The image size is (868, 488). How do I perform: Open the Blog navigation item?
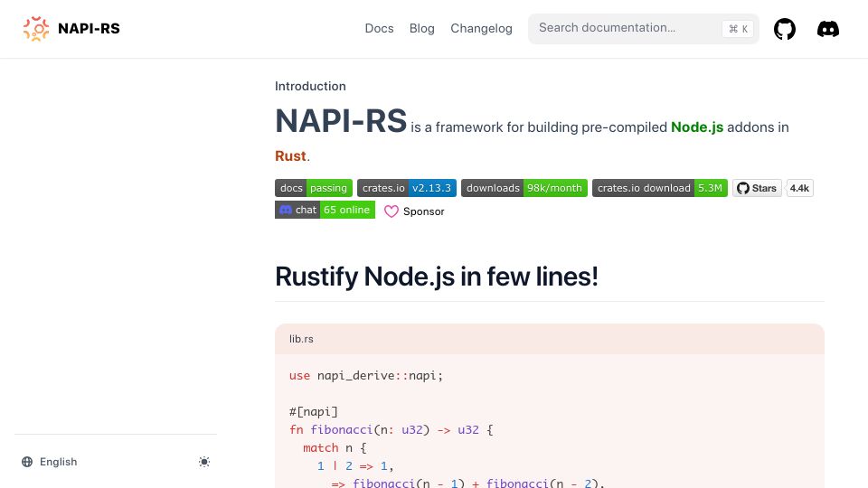click(x=422, y=28)
